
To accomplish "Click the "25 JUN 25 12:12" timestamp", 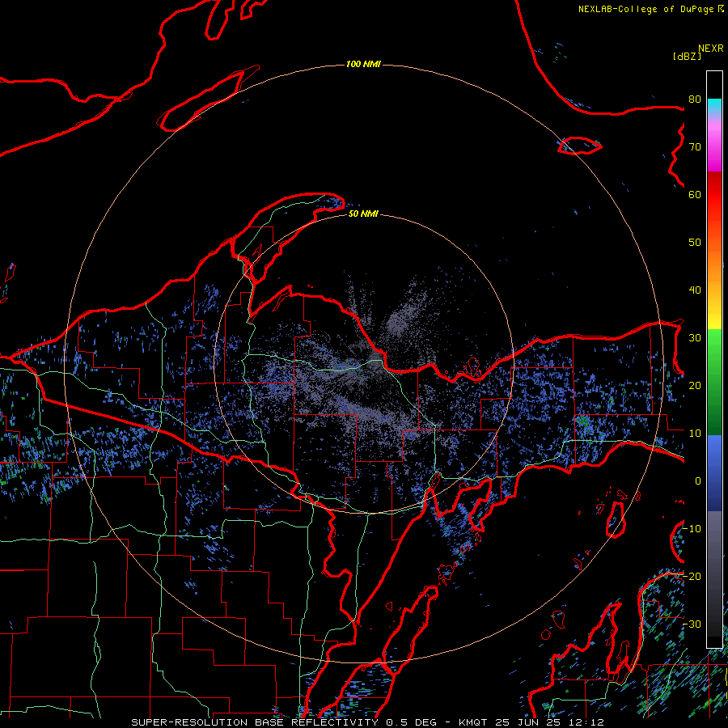I will point(550,722).
